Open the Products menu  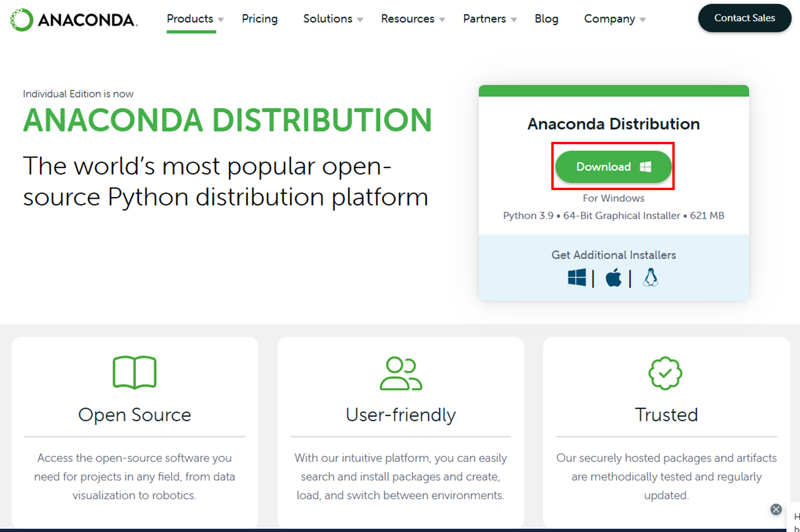click(190, 18)
